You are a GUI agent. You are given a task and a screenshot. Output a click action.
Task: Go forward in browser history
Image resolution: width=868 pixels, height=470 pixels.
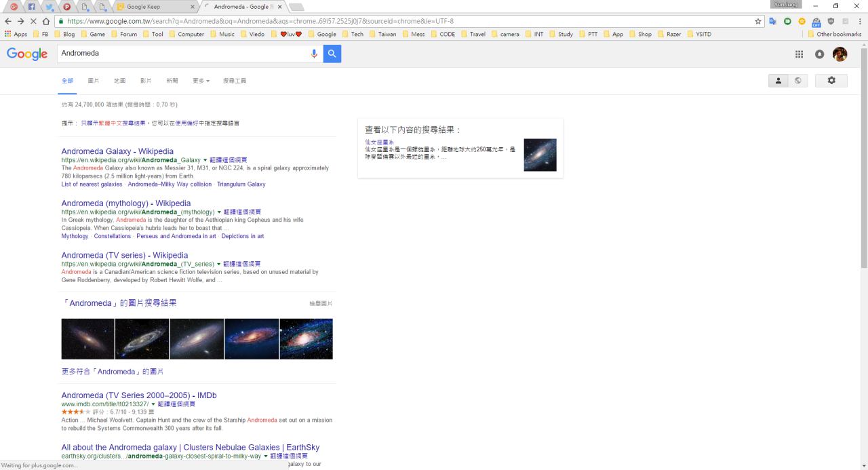tap(21, 21)
